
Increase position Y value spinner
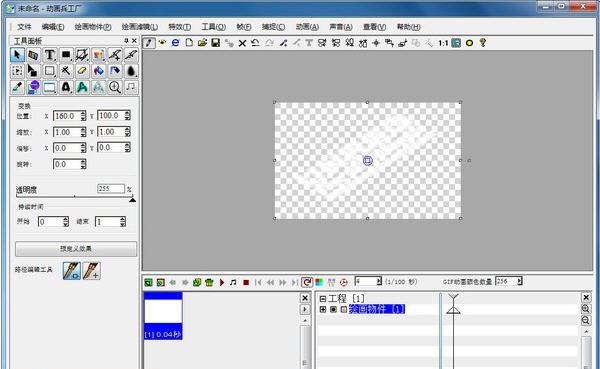(x=127, y=113)
